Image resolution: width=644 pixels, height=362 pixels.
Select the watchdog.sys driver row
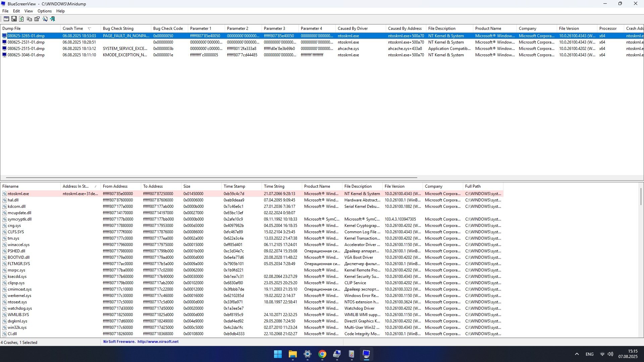252,308
